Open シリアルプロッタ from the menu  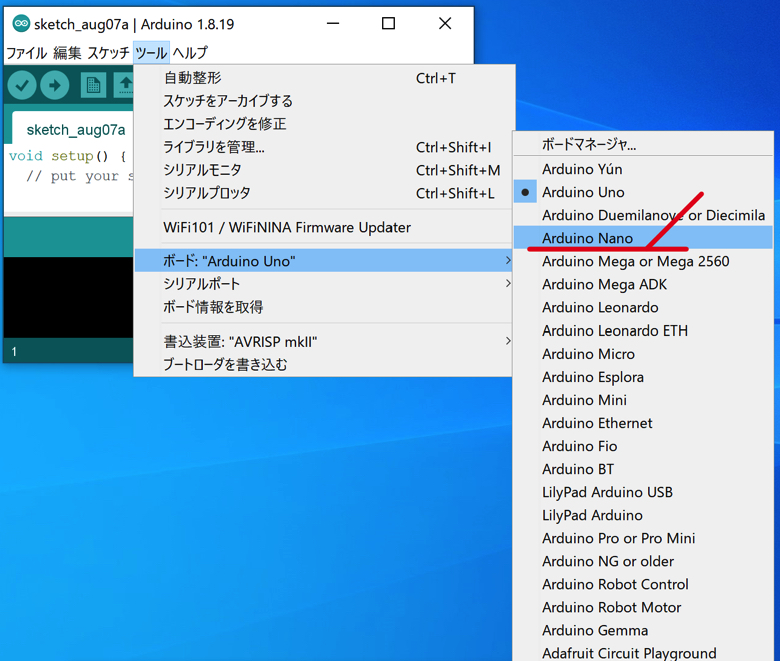[x=323, y=192]
